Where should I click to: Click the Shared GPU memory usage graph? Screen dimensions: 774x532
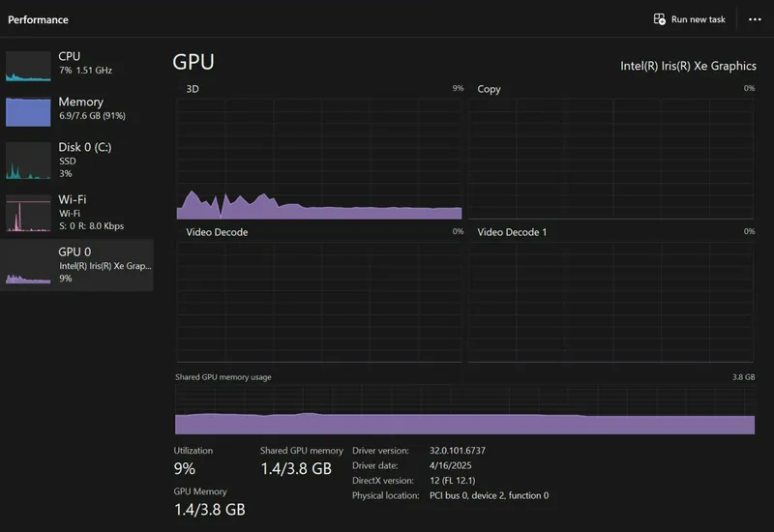tap(464, 409)
